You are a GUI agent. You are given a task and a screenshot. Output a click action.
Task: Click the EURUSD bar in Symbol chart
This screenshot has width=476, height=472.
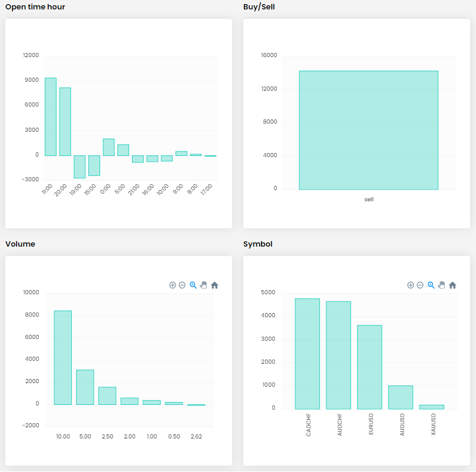tap(369, 367)
